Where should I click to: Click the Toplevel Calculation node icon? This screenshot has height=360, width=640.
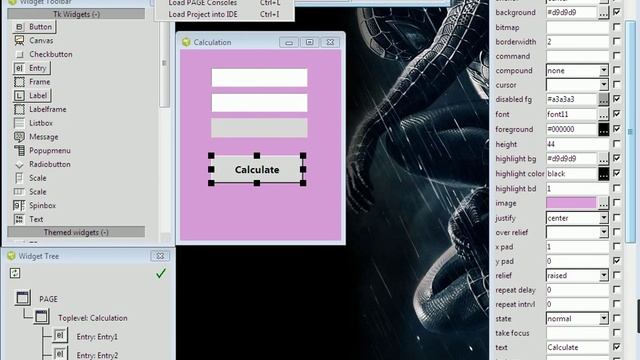click(x=41, y=317)
